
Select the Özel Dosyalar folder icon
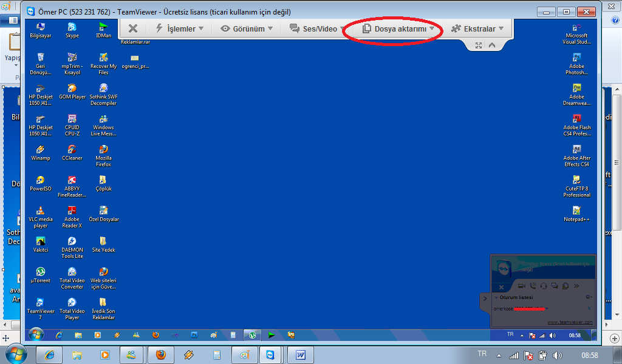coord(103,214)
